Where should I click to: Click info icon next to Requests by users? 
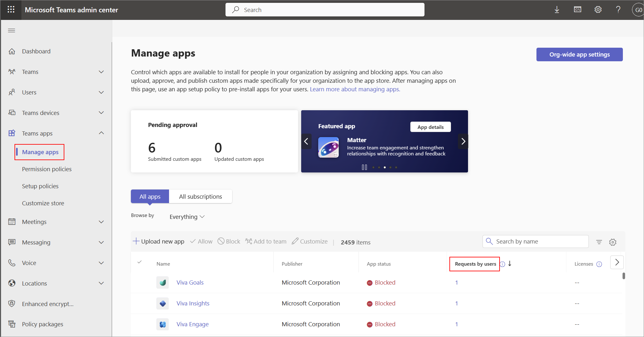click(x=502, y=264)
